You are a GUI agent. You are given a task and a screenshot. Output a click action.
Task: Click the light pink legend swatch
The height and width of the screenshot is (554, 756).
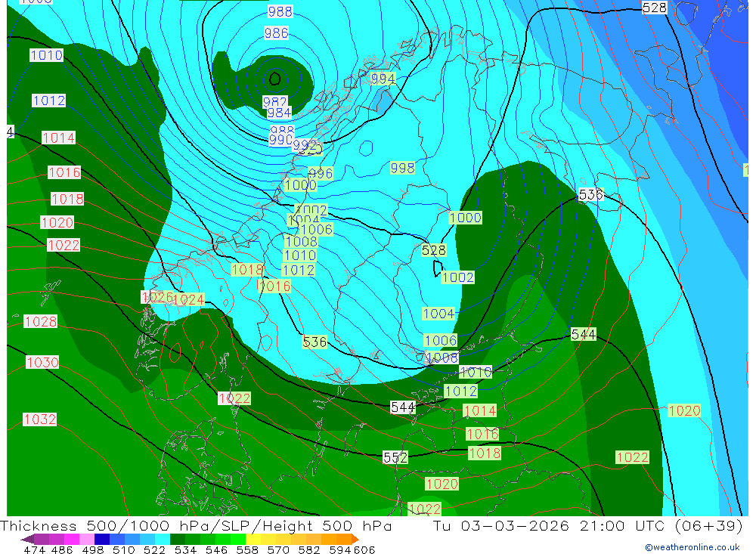click(87, 539)
